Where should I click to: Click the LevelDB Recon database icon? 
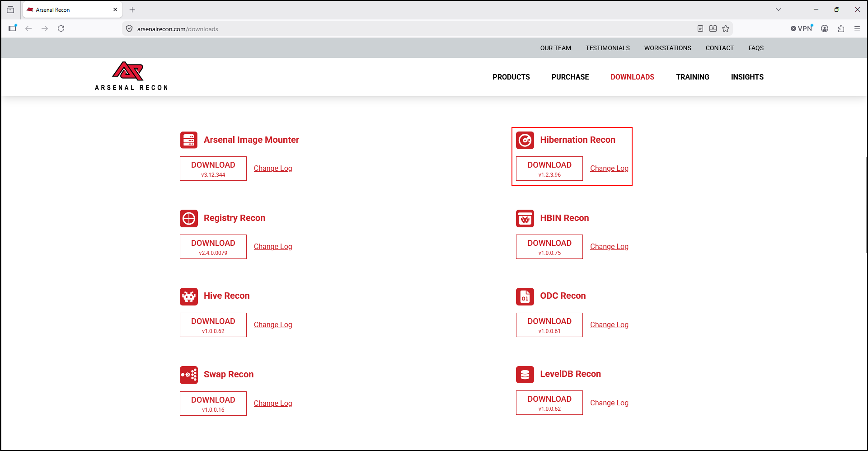(525, 375)
